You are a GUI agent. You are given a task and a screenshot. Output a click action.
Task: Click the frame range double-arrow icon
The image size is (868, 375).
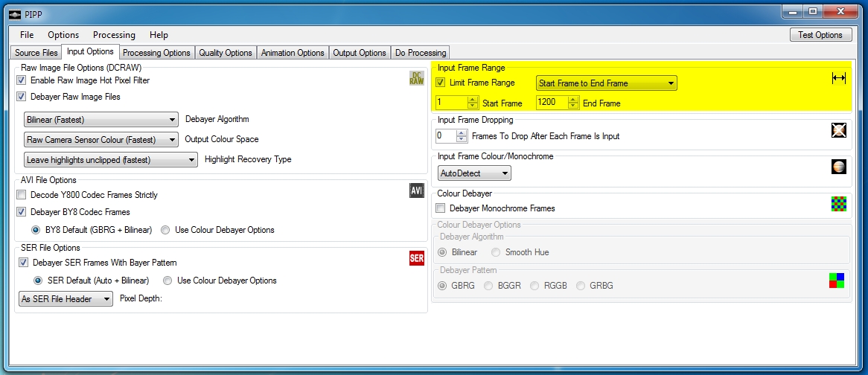[839, 79]
